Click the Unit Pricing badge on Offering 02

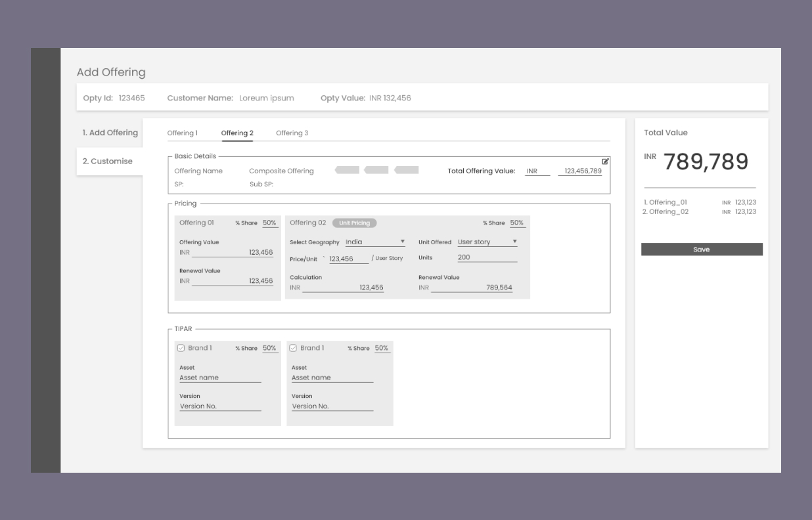[x=354, y=223]
